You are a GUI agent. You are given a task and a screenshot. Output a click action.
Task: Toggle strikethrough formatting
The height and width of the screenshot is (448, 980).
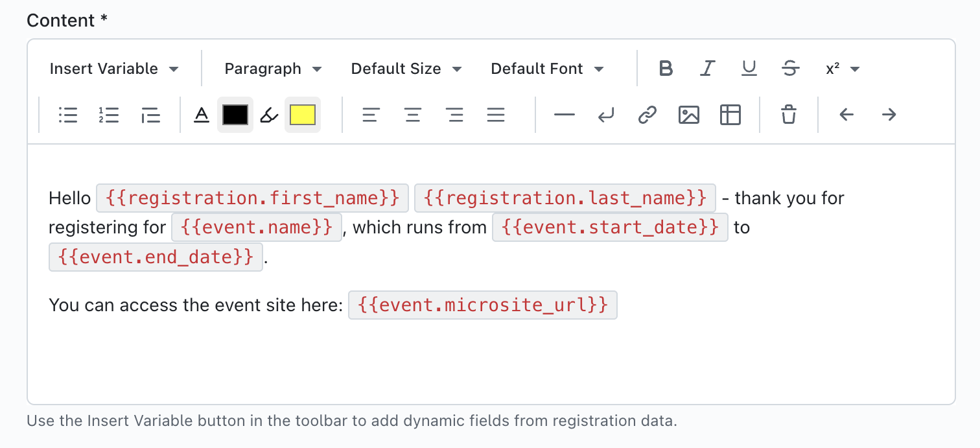coord(790,69)
